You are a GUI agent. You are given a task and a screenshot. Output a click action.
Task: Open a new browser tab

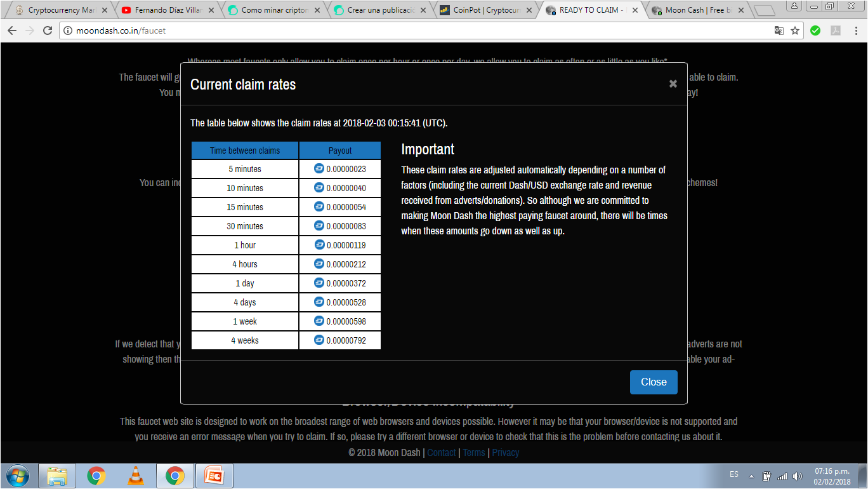click(765, 11)
